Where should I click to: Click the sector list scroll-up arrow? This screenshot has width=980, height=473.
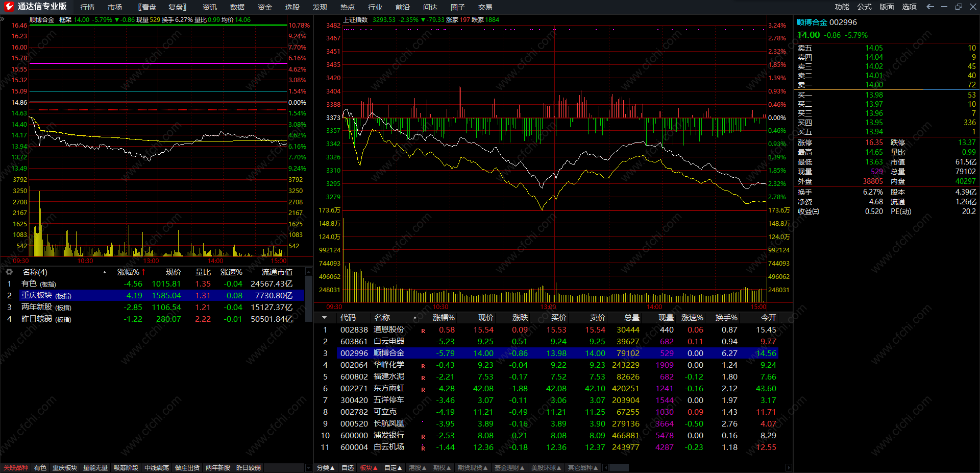pyautogui.click(x=308, y=272)
